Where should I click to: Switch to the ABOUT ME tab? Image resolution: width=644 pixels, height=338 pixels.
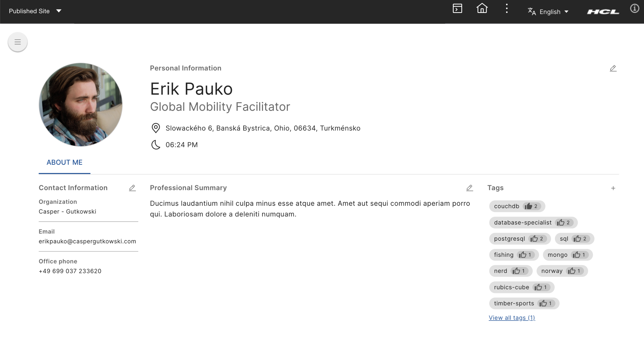(64, 162)
